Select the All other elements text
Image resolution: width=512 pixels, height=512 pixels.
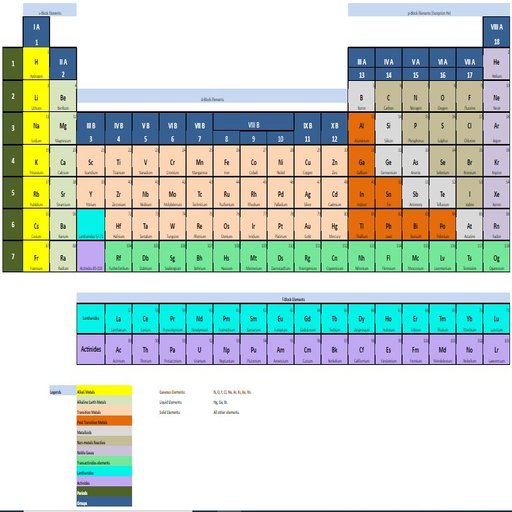[x=226, y=412]
